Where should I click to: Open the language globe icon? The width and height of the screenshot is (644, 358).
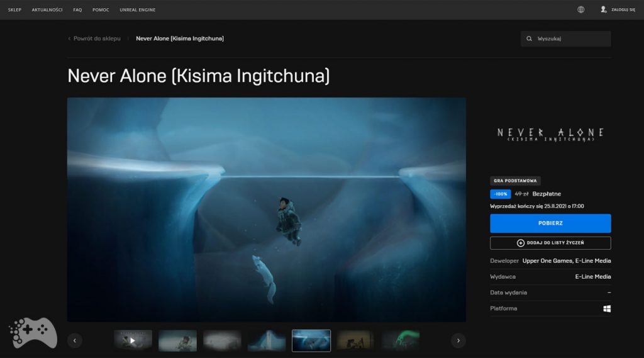(580, 9)
